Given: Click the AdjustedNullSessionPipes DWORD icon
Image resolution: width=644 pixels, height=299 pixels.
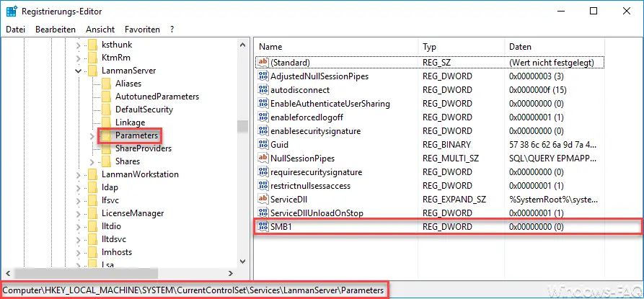Looking at the screenshot, I should [263, 76].
